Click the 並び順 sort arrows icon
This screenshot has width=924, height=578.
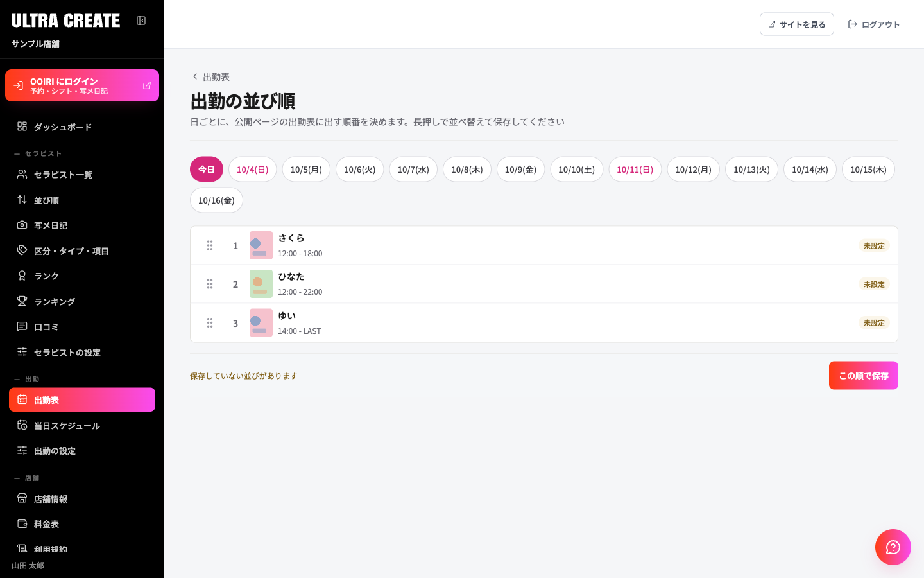[22, 200]
